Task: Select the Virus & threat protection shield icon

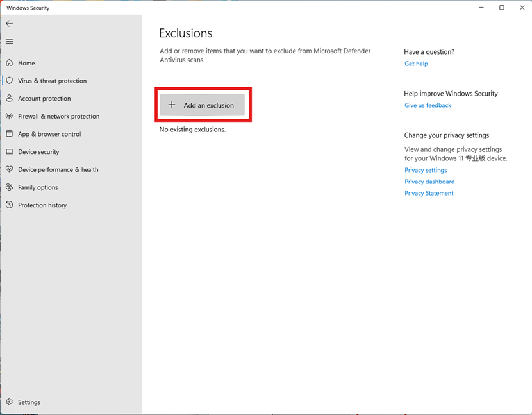Action: click(10, 80)
